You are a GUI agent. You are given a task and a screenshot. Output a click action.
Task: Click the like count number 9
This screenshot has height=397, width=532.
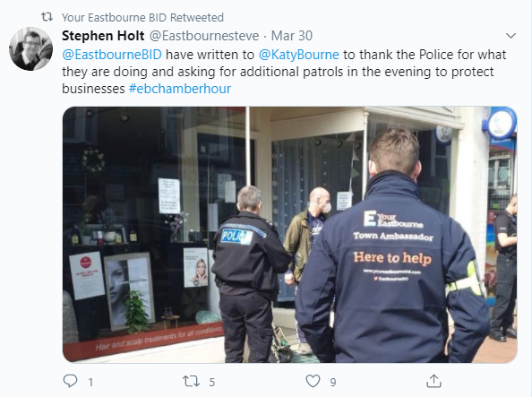pos(333,383)
